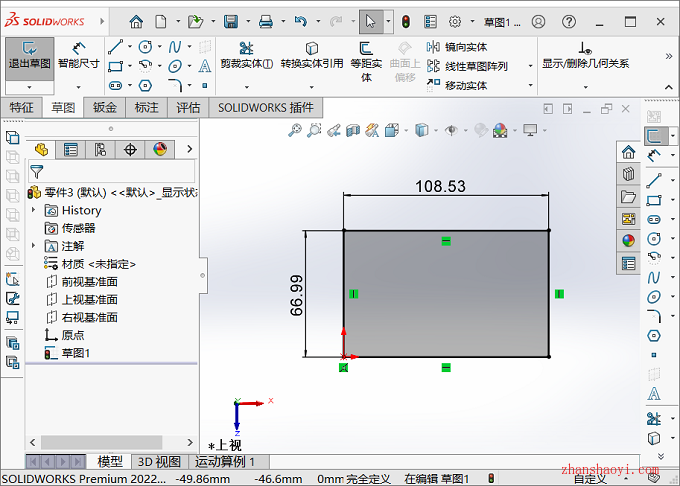Select 前视基准面 in the feature tree
This screenshot has width=680, height=486.
(x=82, y=282)
